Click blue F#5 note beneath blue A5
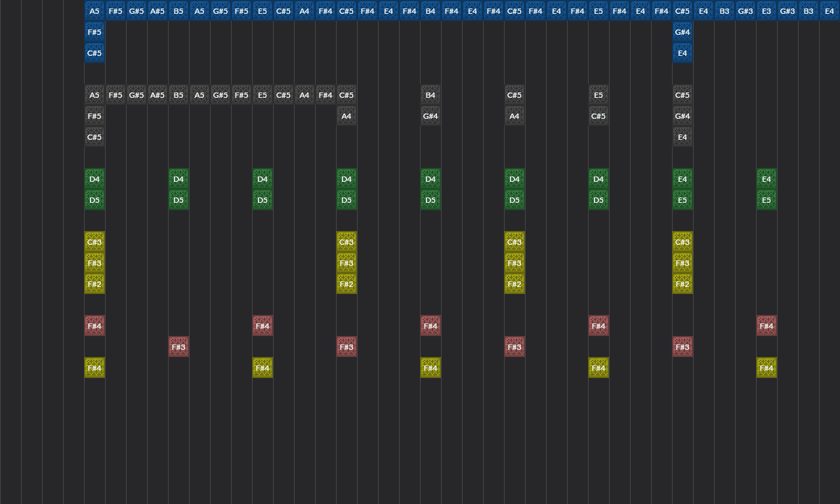 (x=94, y=32)
